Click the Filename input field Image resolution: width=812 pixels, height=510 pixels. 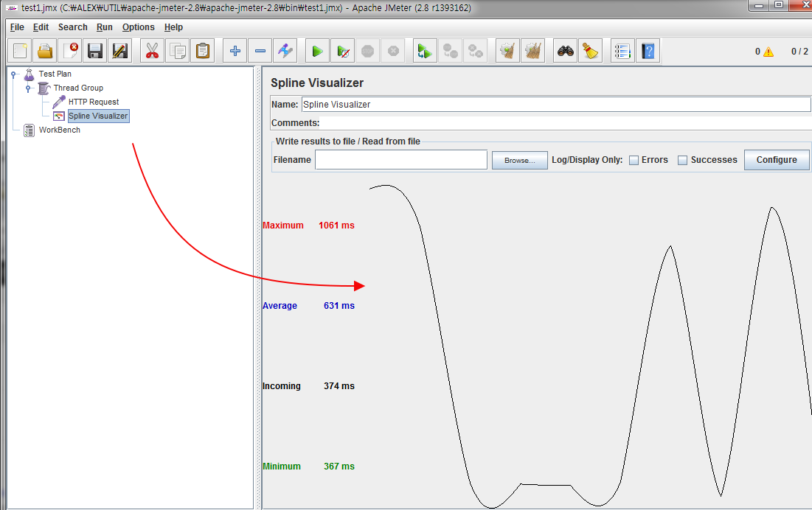[401, 160]
